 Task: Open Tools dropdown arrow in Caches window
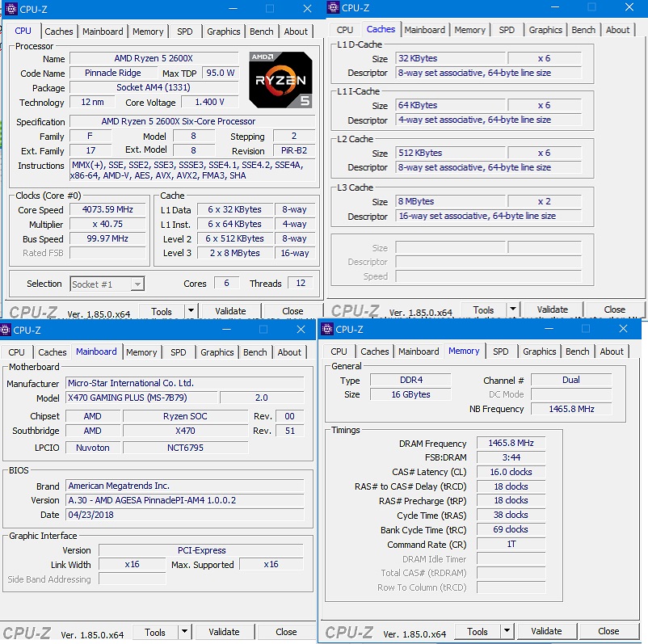pos(512,309)
